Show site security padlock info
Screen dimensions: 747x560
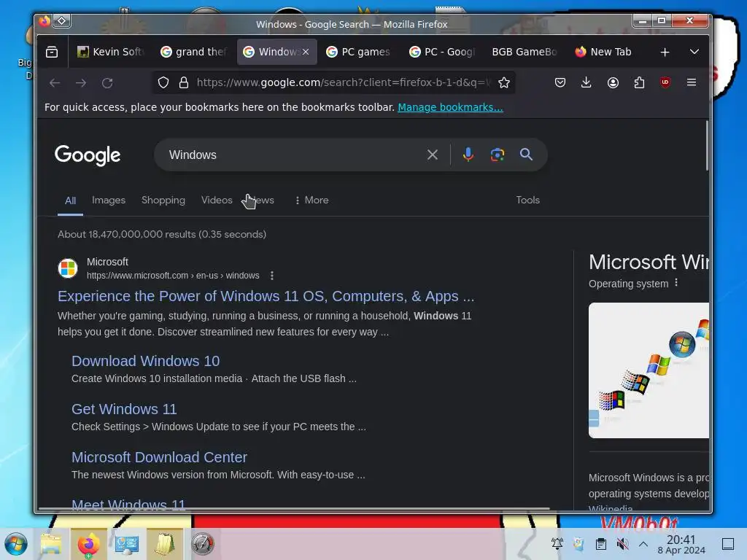[x=183, y=83]
